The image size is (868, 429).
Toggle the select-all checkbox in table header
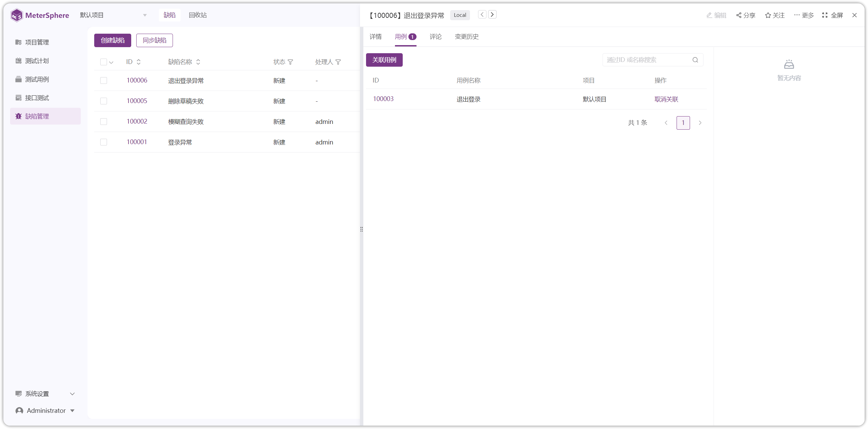(x=103, y=62)
